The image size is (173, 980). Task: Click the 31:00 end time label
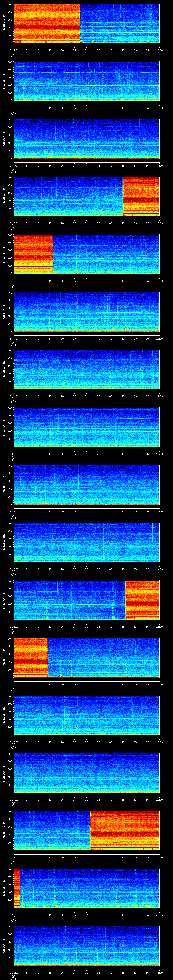pyautogui.click(x=159, y=973)
